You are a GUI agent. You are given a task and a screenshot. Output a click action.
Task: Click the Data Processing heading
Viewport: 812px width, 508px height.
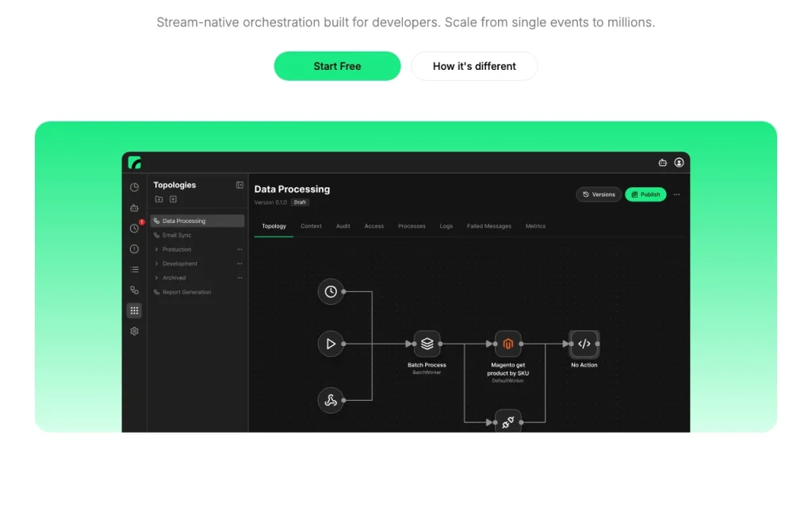[292, 189]
